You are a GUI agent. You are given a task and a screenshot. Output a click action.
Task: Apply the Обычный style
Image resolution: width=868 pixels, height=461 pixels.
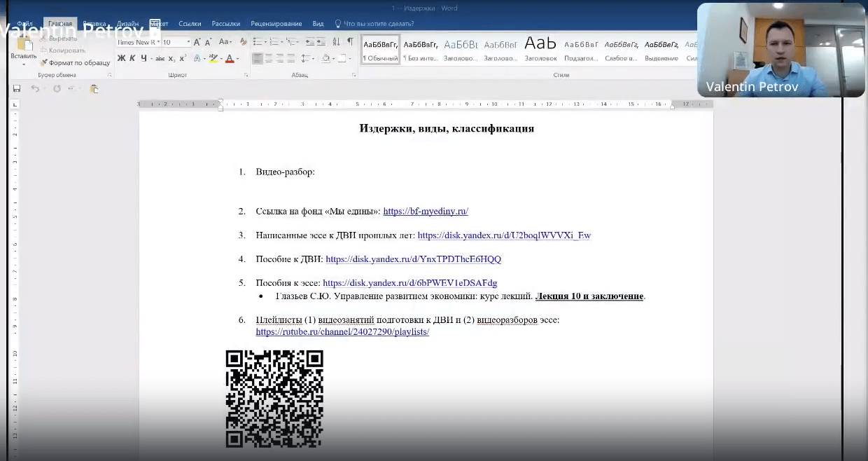tap(380, 49)
